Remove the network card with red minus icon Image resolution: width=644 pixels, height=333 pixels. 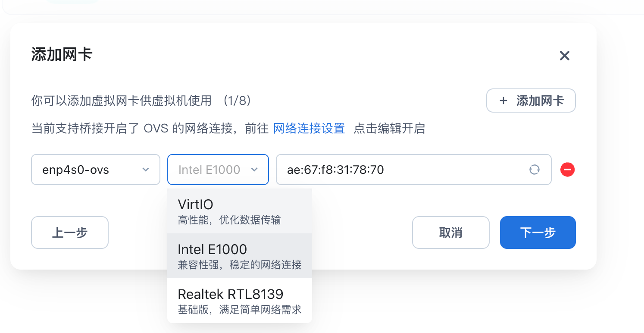[567, 170]
